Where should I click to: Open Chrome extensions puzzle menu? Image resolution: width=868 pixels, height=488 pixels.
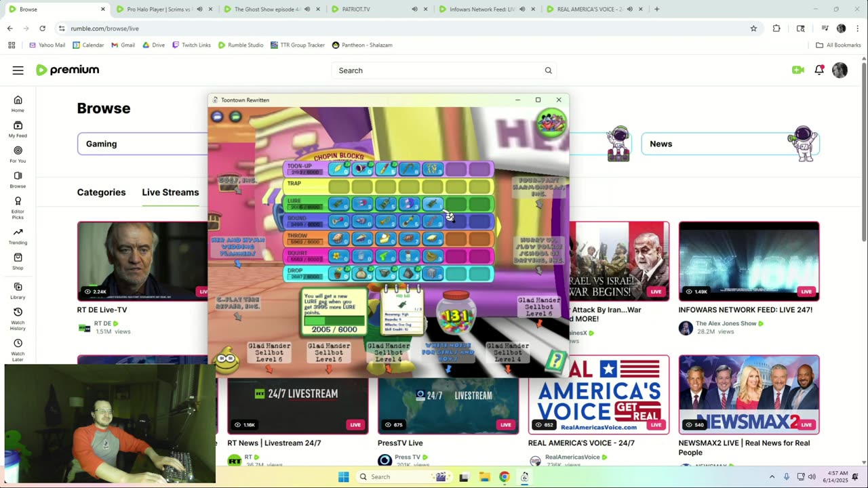(776, 28)
